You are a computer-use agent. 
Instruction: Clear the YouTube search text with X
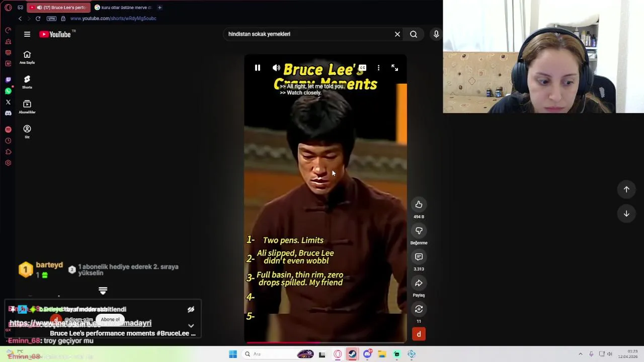pyautogui.click(x=397, y=34)
